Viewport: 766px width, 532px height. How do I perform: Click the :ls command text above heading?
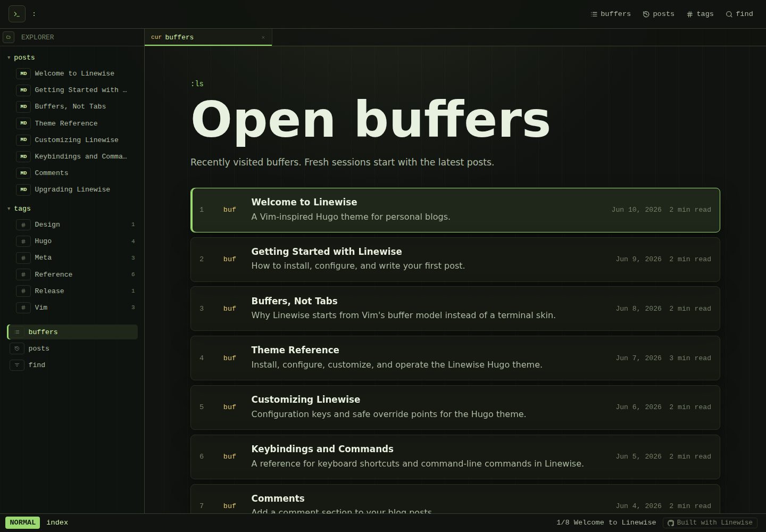tap(197, 84)
